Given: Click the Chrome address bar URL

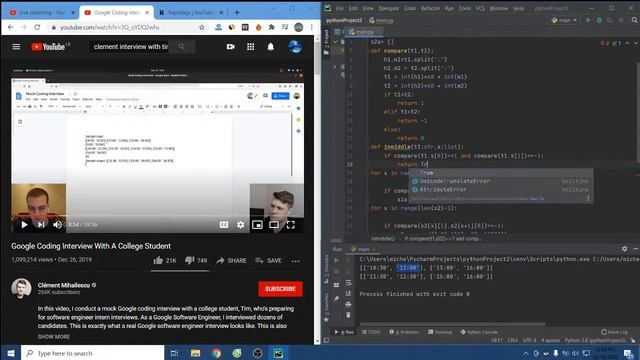Looking at the screenshot, I should point(110,27).
